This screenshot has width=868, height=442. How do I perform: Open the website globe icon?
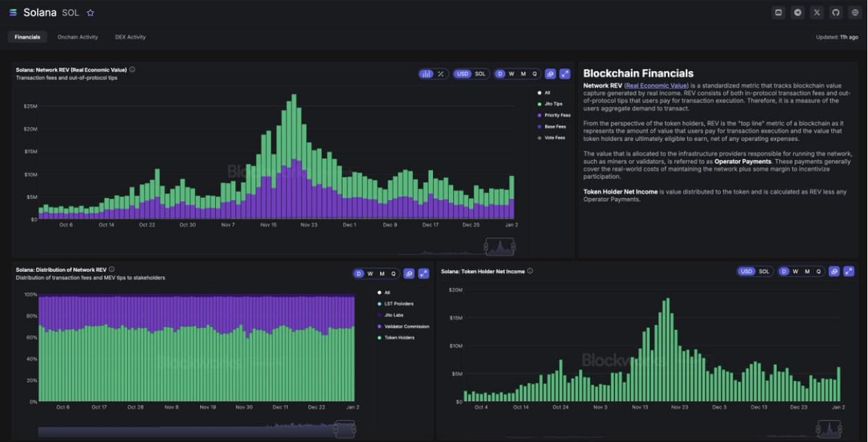coord(855,13)
